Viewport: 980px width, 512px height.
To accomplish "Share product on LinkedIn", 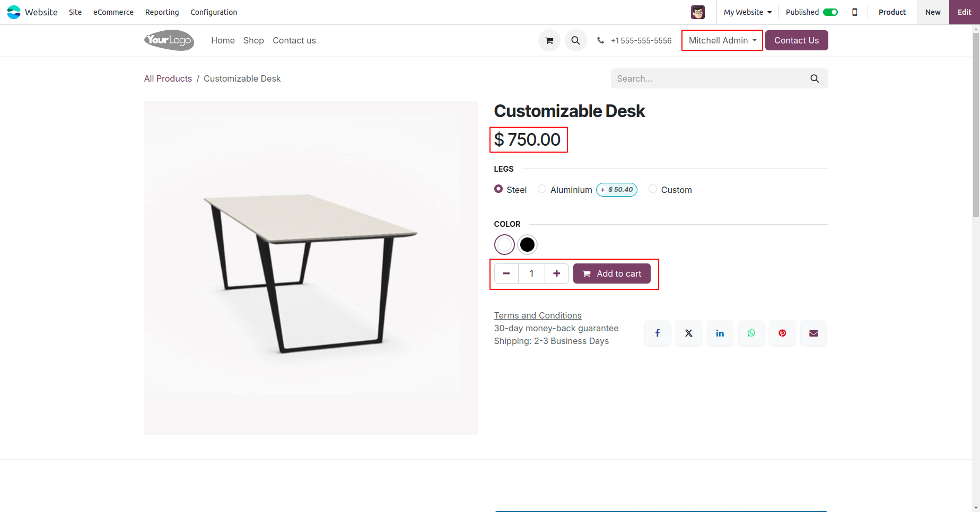I will point(720,333).
